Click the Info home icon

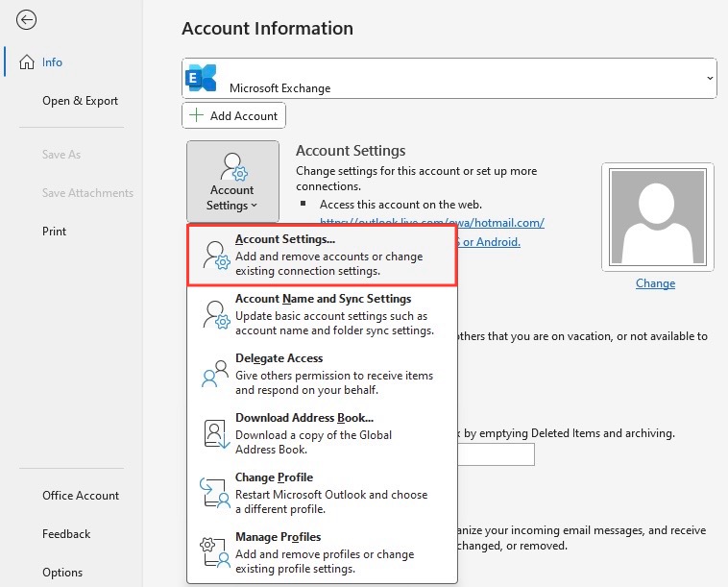27,61
